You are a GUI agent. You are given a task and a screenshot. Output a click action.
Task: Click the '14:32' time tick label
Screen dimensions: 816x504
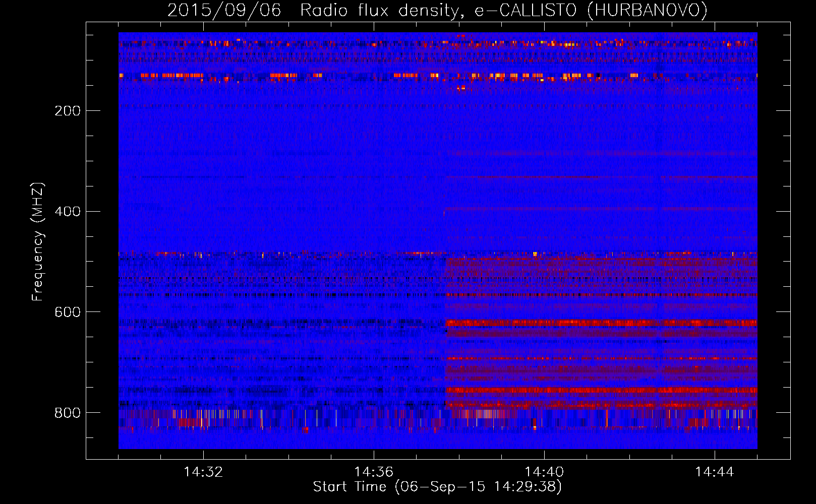point(203,472)
